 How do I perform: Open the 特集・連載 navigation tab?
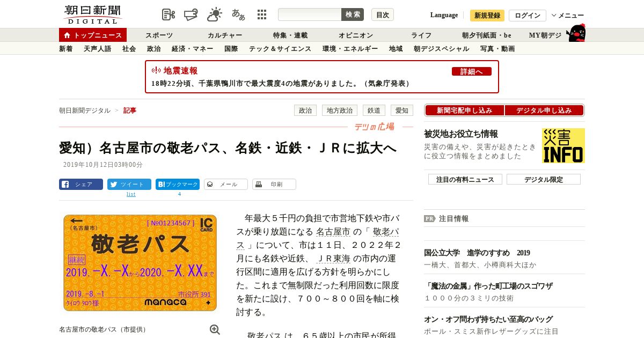point(290,35)
